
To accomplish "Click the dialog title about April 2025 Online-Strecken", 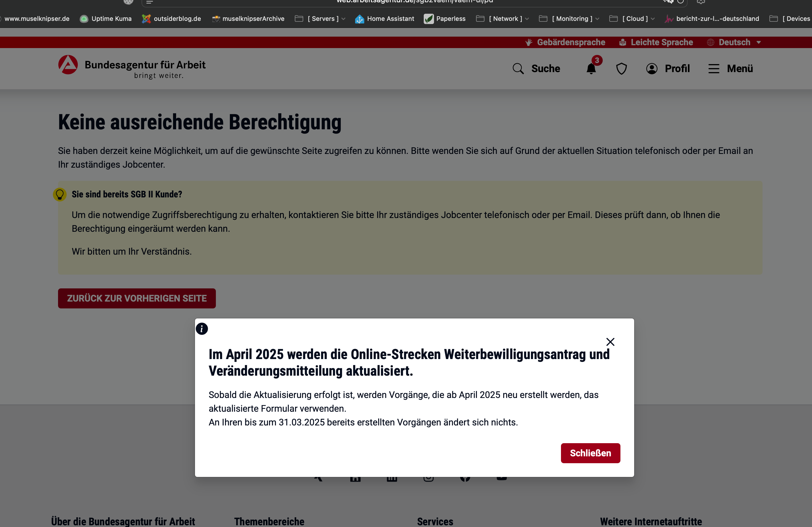I will 409,362.
